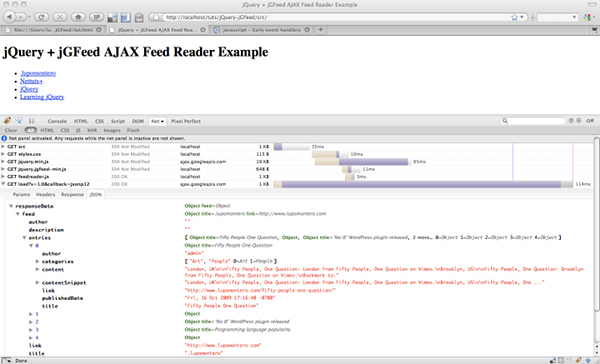Click the blue panel toolbar icon
Viewport: 600px width, 364px height.
click(x=126, y=17)
